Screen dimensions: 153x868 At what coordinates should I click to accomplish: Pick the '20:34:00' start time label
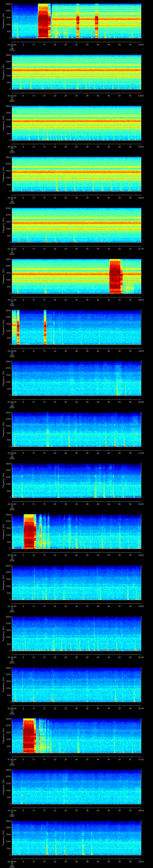tap(12, 657)
